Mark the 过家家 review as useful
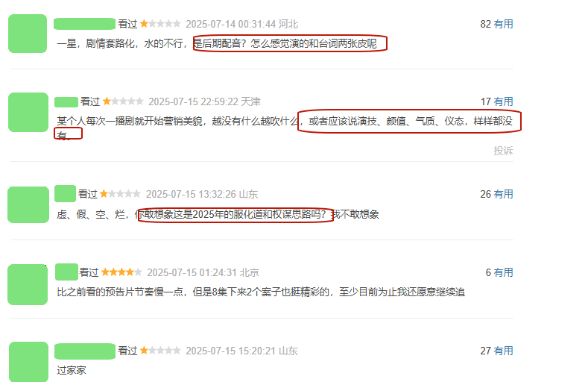The height and width of the screenshot is (382, 588). (503, 351)
